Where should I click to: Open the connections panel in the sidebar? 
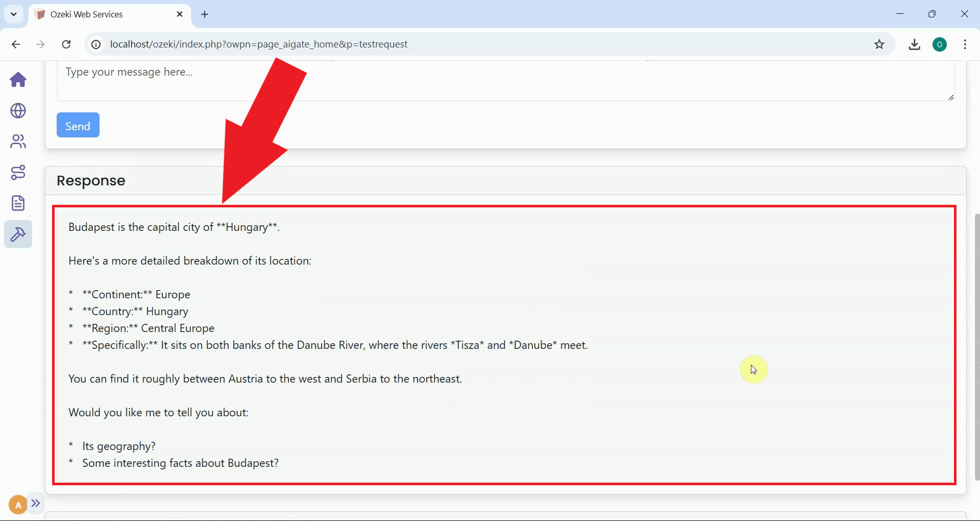click(x=18, y=173)
